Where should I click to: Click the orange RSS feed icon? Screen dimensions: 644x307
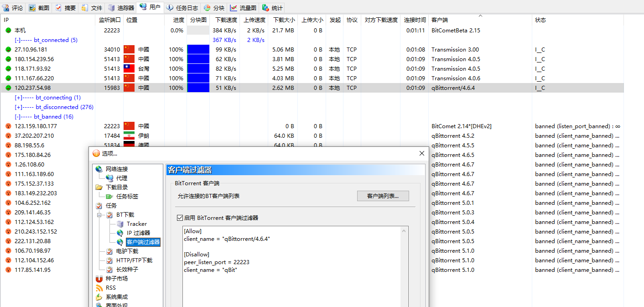pyautogui.click(x=99, y=288)
